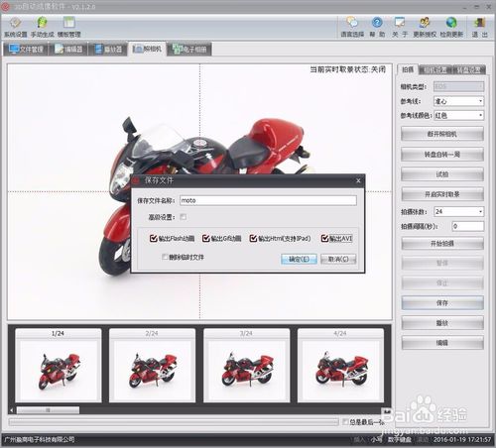
Task: Open 系统设置 system settings icon
Action: 16,27
